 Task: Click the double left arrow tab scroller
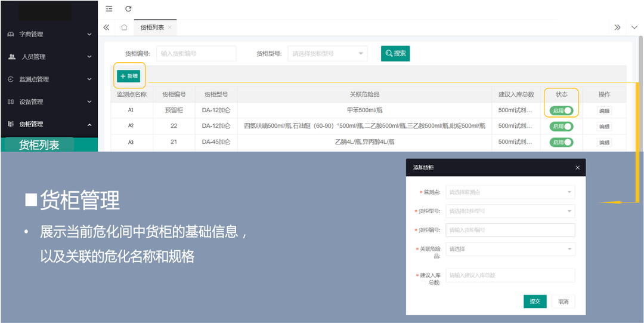point(106,27)
